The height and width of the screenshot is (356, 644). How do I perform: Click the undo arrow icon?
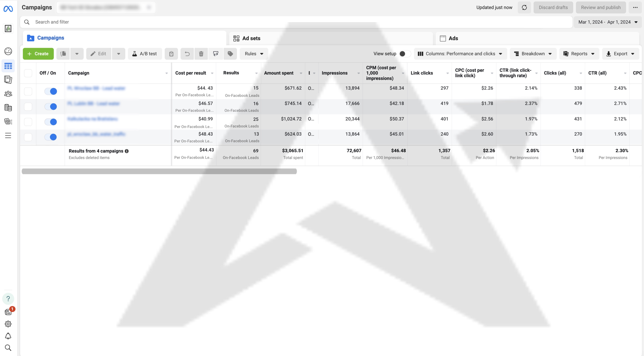tap(187, 54)
